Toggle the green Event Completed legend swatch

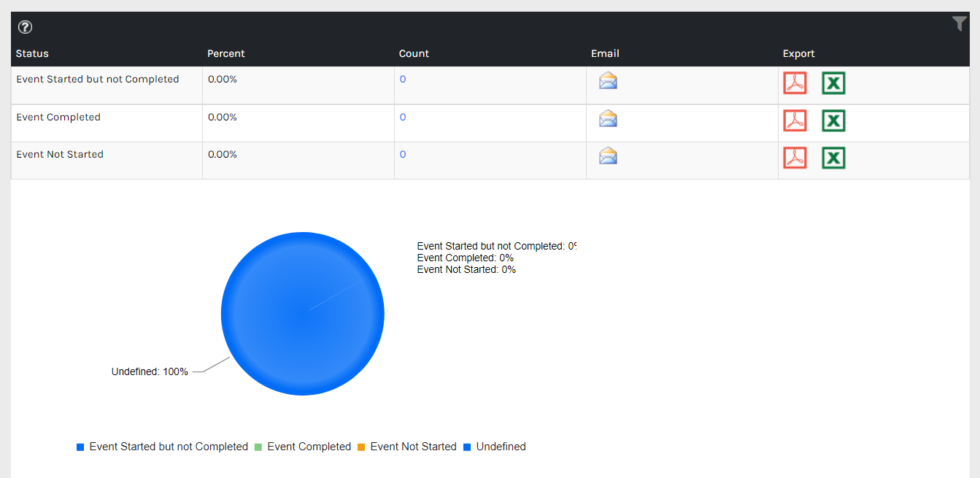[258, 447]
